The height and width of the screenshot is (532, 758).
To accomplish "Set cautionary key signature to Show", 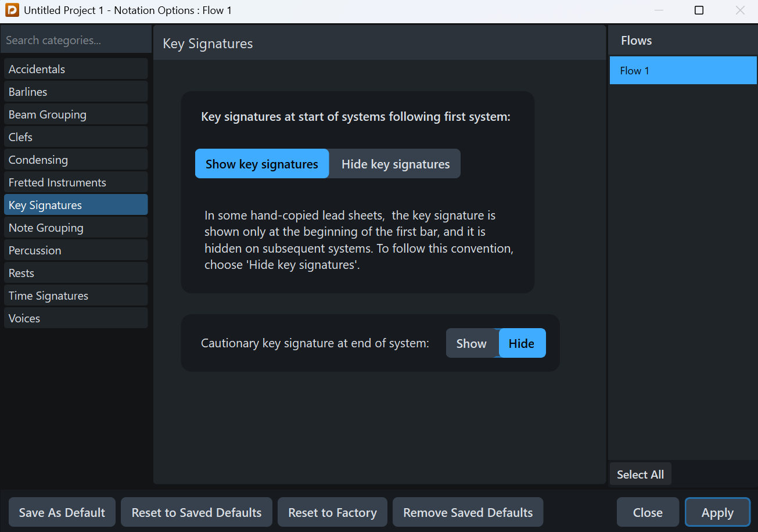I will (471, 343).
